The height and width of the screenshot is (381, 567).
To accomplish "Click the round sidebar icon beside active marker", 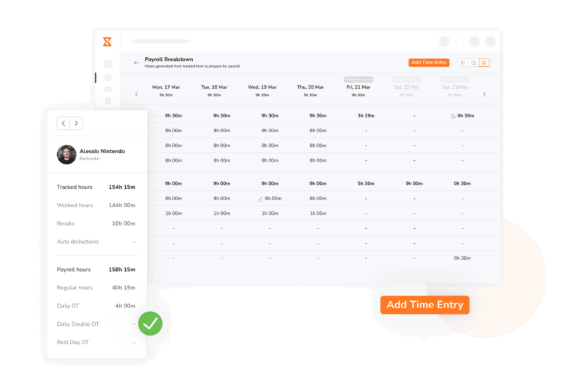I will pyautogui.click(x=108, y=77).
